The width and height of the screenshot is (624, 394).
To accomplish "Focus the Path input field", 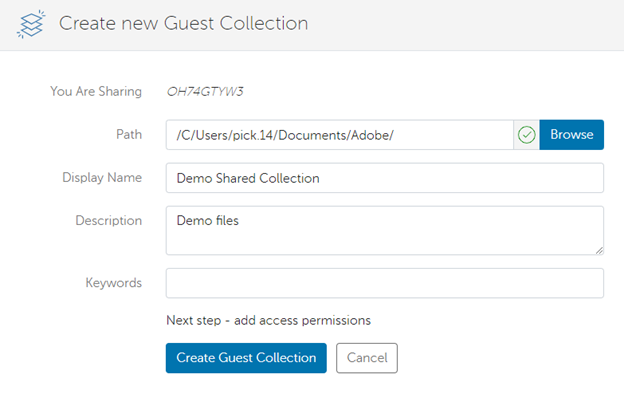I will pyautogui.click(x=339, y=135).
